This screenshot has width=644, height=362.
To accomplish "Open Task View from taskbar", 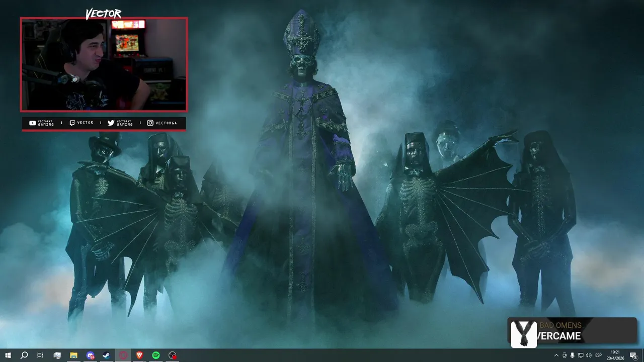I will [40, 355].
